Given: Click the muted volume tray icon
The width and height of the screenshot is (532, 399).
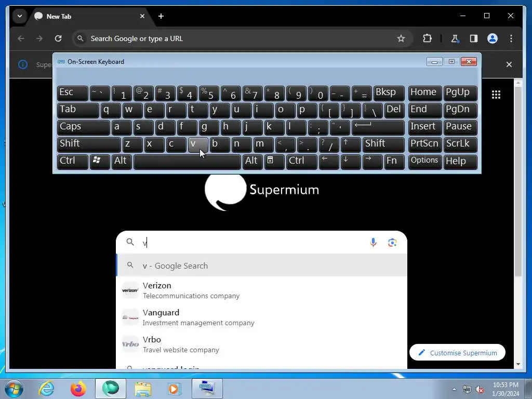Looking at the screenshot, I should (480, 389).
